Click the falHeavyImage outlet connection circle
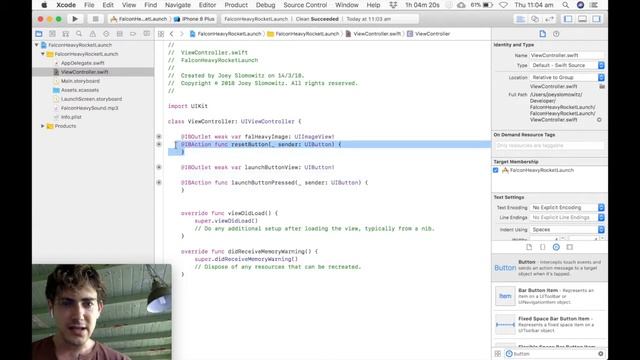 159,137
